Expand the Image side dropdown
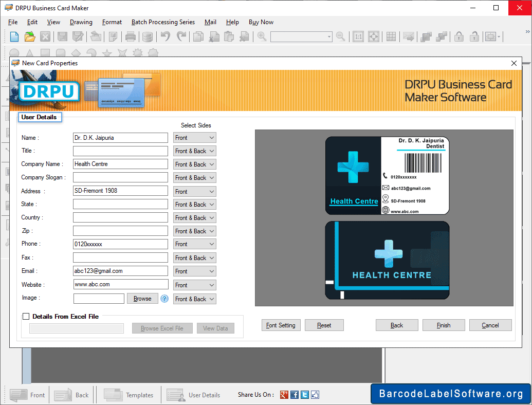 [x=194, y=299]
